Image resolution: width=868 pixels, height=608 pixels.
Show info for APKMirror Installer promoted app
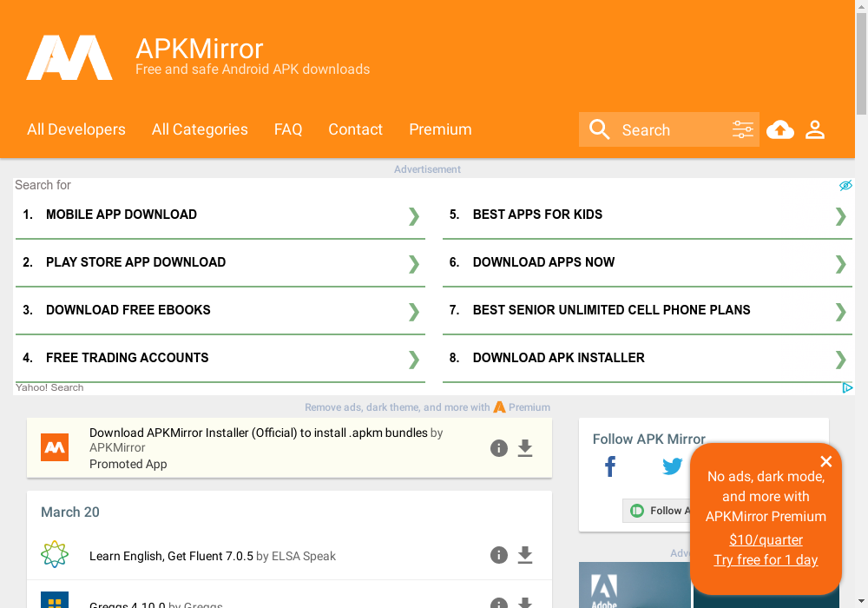click(499, 448)
